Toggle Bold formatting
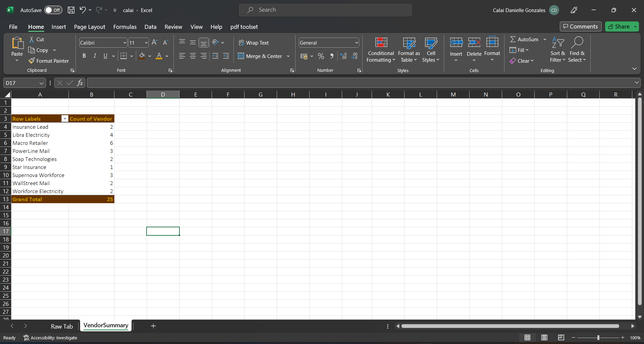 [x=84, y=56]
